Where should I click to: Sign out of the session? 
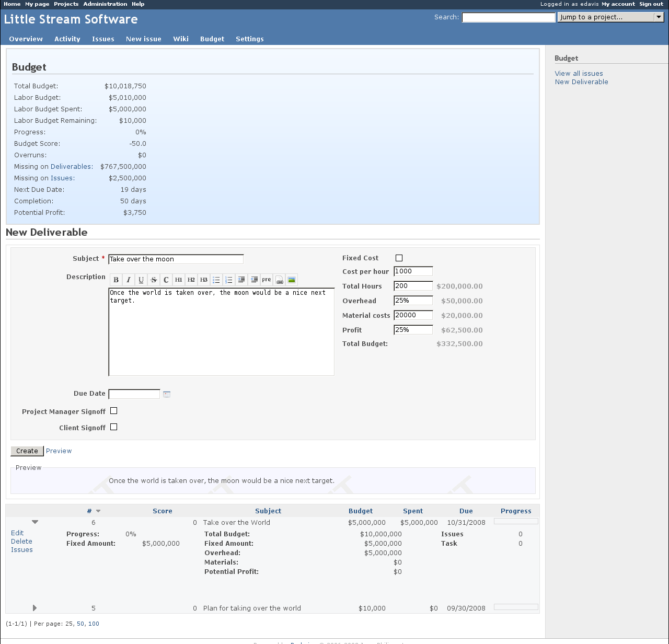(651, 4)
